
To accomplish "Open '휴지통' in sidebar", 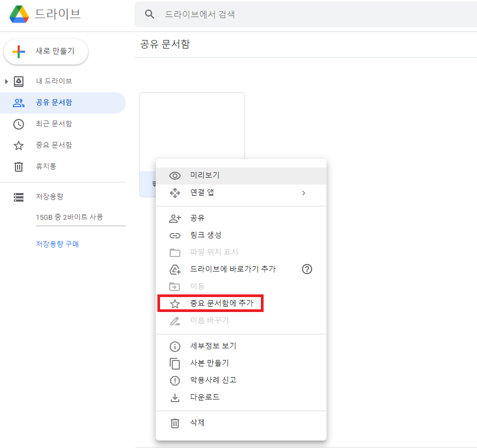I will coord(63,167).
